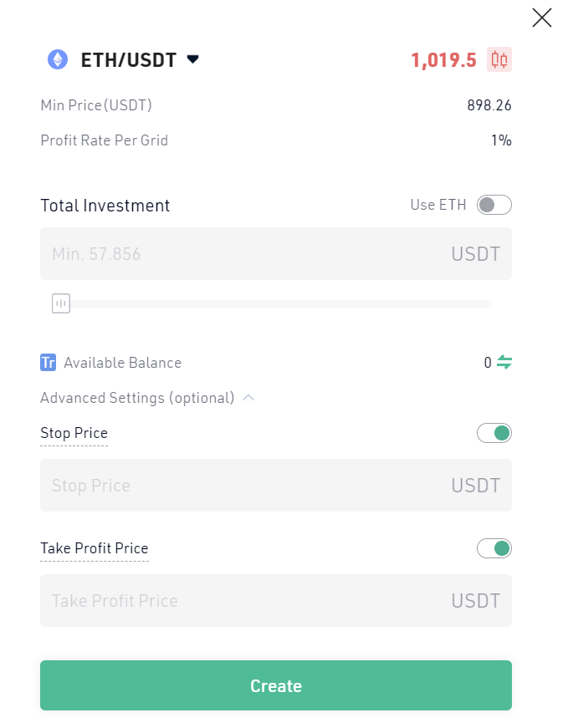This screenshot has height=728, width=568.
Task: Open the candlestick chart icon
Action: (499, 60)
